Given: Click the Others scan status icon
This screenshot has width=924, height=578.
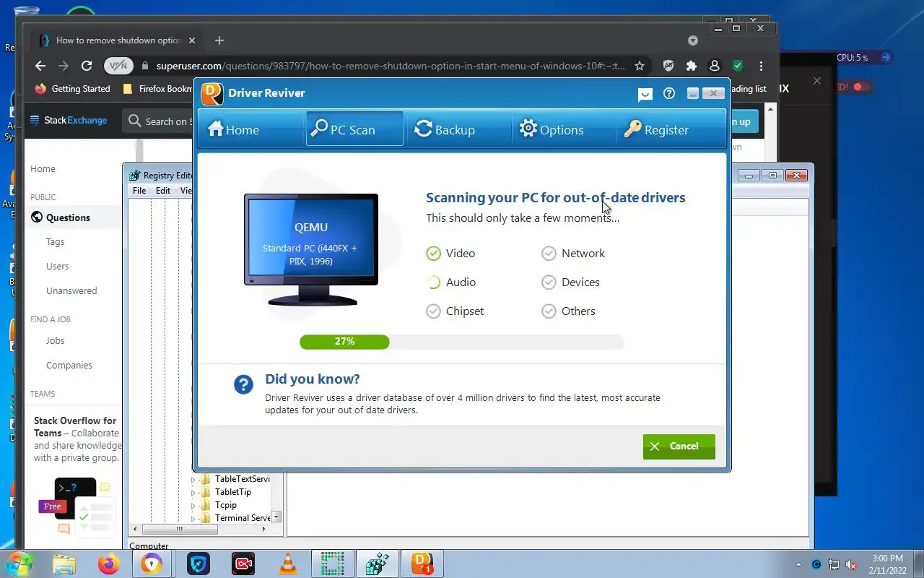Looking at the screenshot, I should [x=549, y=311].
